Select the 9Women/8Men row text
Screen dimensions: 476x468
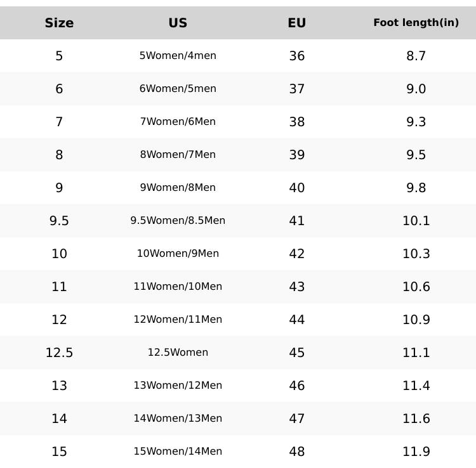point(178,188)
